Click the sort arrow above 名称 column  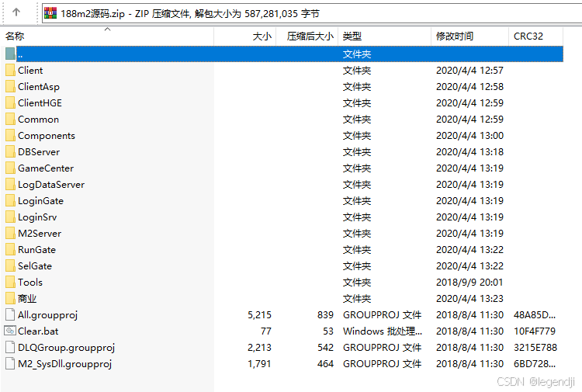click(107, 29)
